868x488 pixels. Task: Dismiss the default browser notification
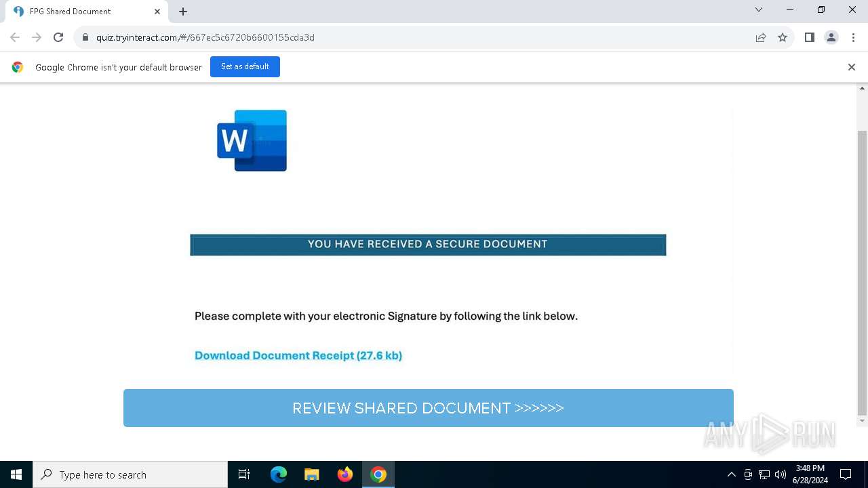(852, 67)
